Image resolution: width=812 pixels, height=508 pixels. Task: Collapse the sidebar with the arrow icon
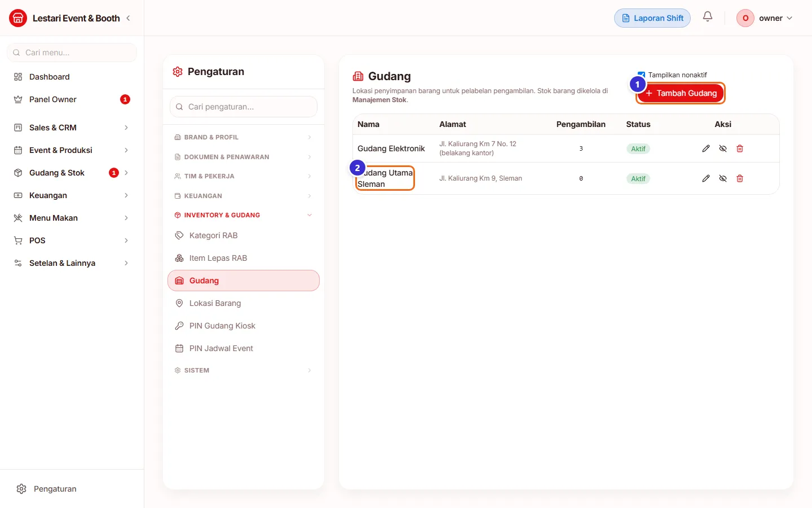pos(129,18)
